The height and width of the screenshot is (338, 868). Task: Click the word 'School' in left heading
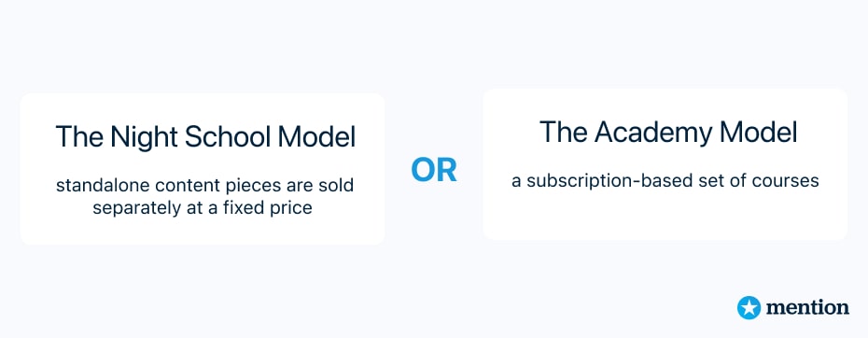[228, 137]
